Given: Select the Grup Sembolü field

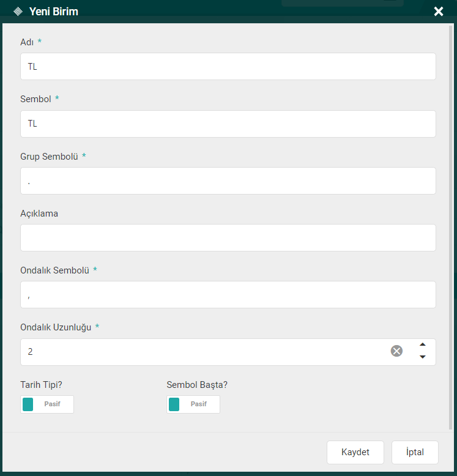Looking at the screenshot, I should click(x=228, y=181).
